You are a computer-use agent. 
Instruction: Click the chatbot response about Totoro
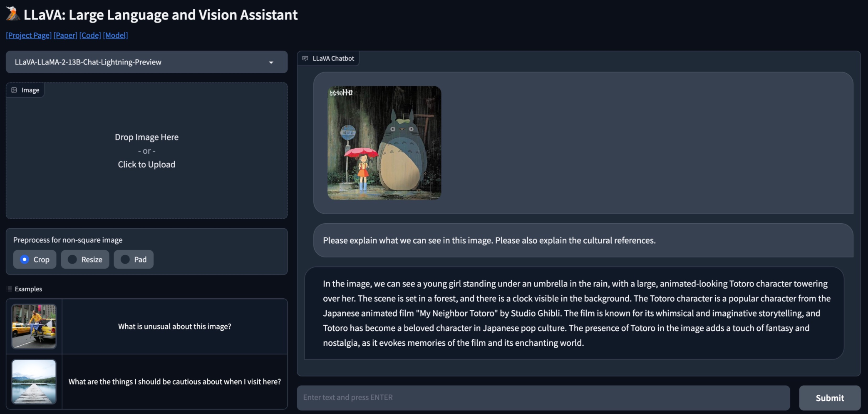[574, 313]
